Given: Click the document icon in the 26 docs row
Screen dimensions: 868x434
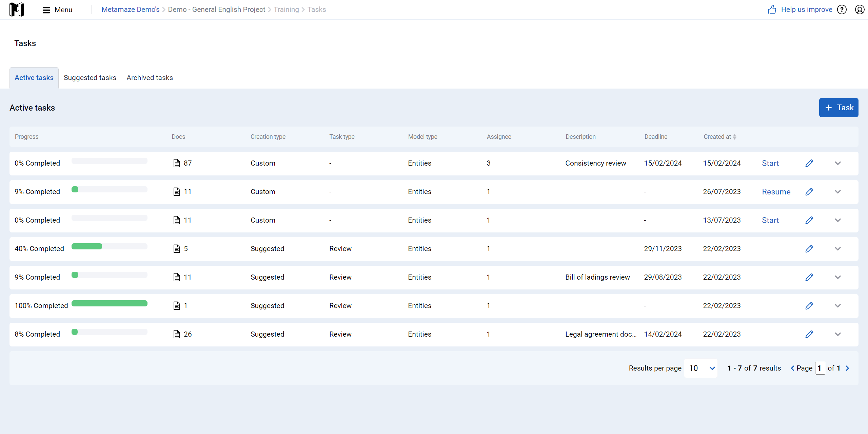Looking at the screenshot, I should click(x=177, y=334).
